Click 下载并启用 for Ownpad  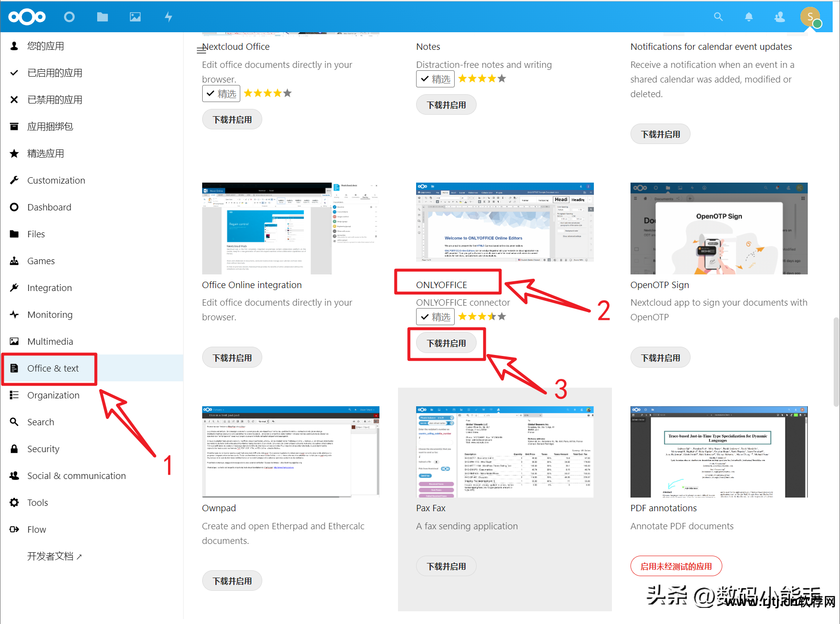click(x=232, y=581)
